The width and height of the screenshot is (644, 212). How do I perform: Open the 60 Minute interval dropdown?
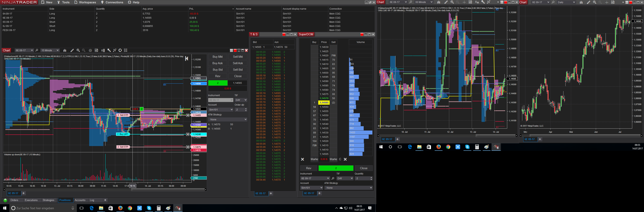[x=424, y=2]
